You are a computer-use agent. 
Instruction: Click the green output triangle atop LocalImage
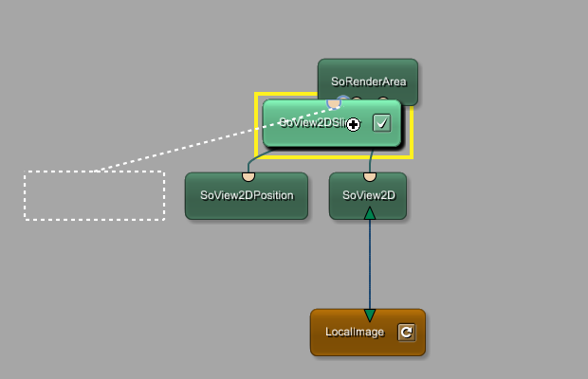[370, 315]
